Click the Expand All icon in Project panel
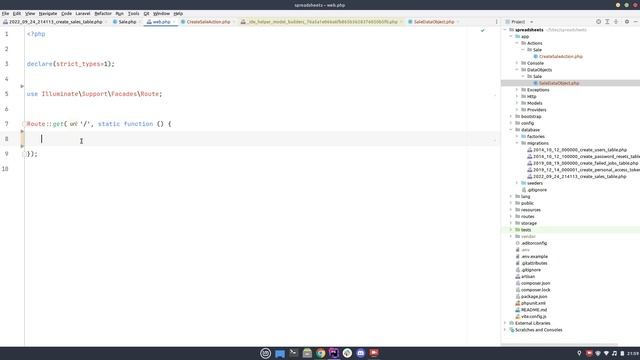This screenshot has width=640, height=360. click(x=607, y=22)
